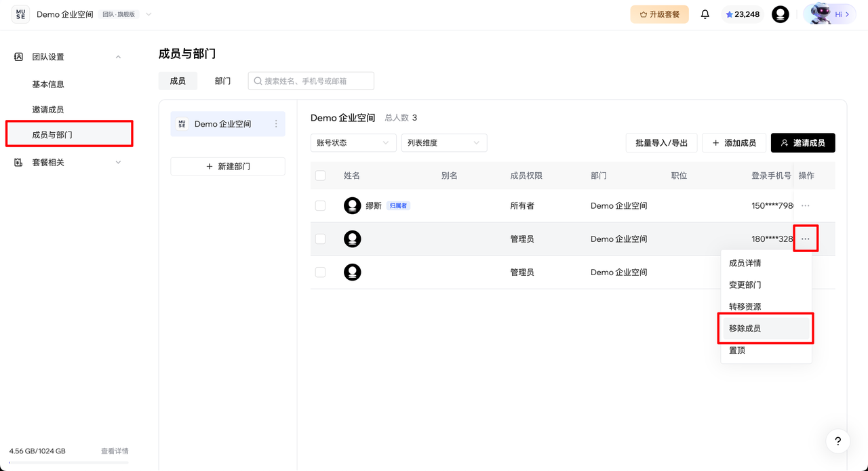Open the 列表维度 dropdown

coord(443,142)
